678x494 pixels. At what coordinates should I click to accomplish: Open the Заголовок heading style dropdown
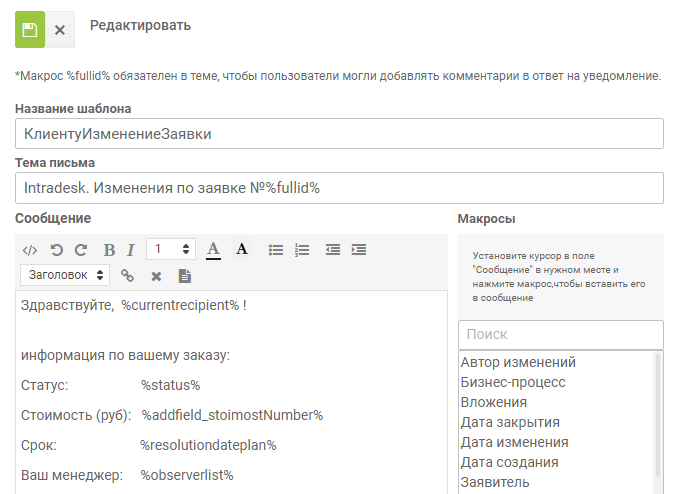[x=65, y=275]
